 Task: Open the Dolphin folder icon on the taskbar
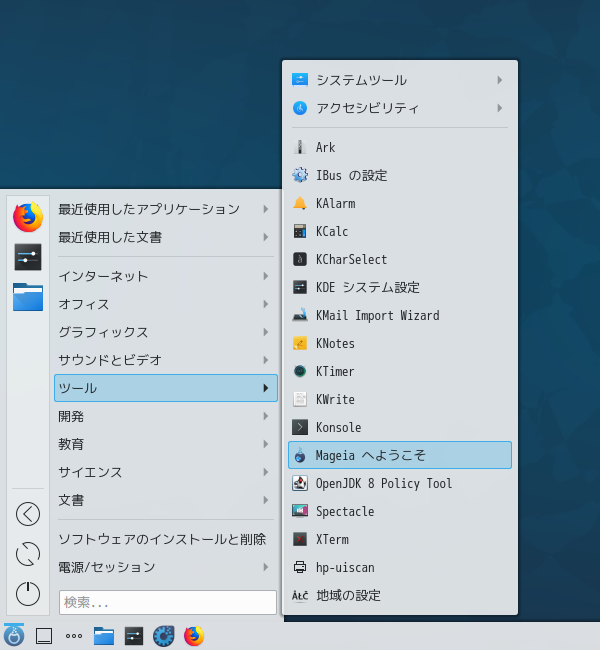point(104,636)
